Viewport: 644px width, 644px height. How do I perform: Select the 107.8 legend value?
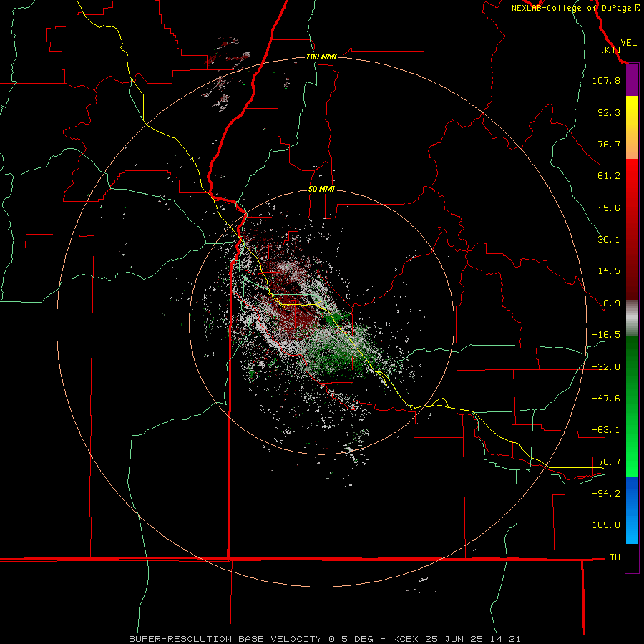pos(606,80)
